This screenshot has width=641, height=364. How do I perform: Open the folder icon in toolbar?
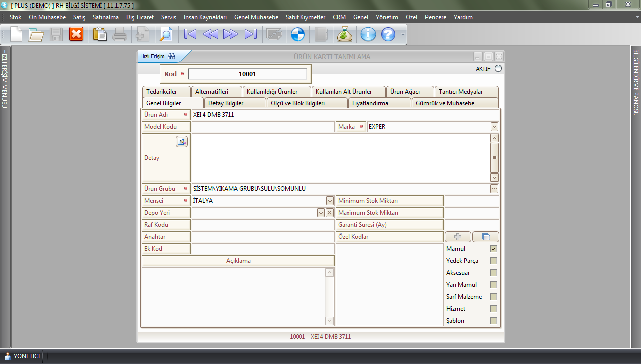[x=36, y=34]
